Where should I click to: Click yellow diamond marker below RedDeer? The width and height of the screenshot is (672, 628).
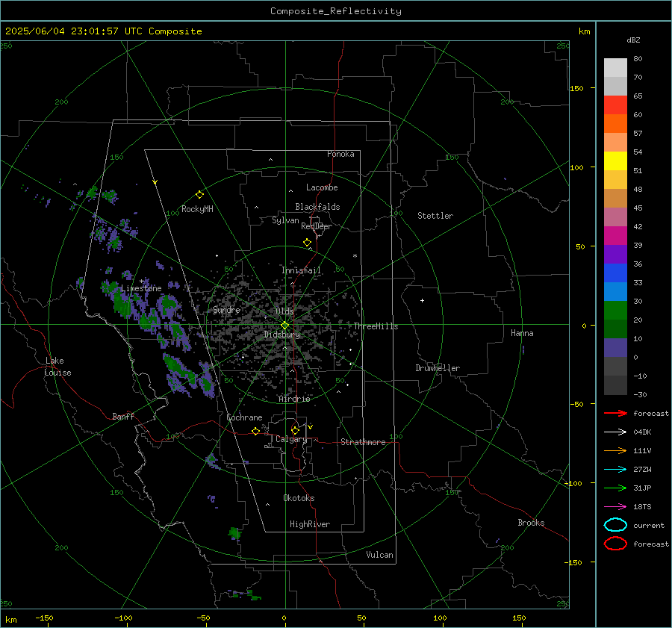[x=307, y=243]
